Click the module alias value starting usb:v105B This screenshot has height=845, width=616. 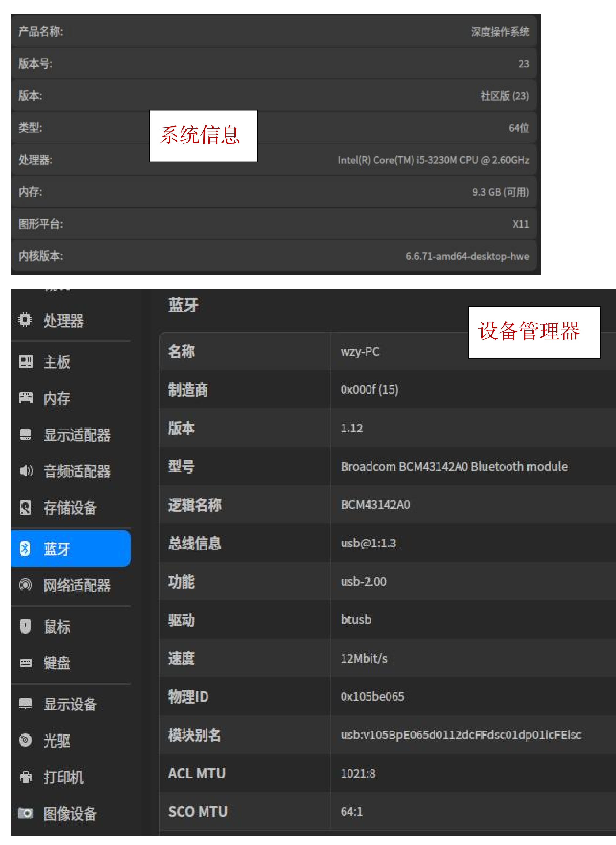click(461, 735)
